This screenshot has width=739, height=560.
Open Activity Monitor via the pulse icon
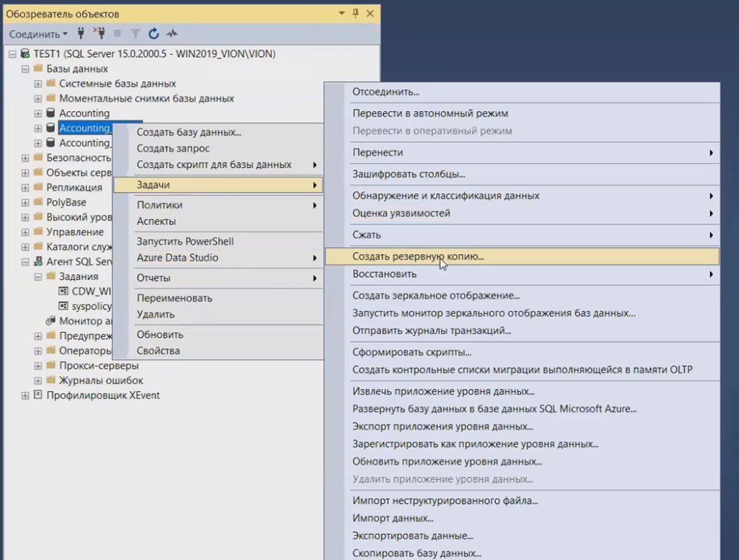tap(172, 33)
